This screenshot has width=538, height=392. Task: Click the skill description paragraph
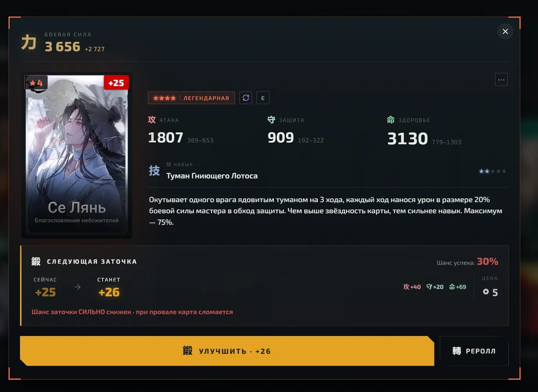point(325,211)
